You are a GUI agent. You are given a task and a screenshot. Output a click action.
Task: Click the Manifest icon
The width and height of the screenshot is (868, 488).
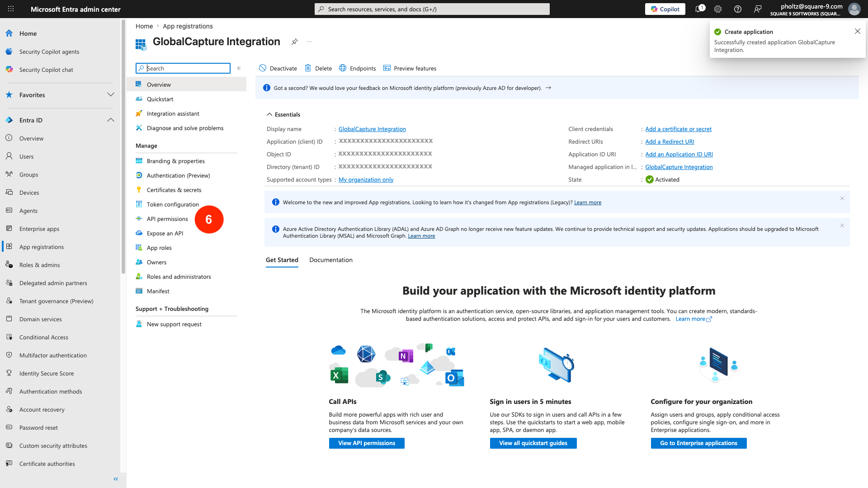point(139,291)
